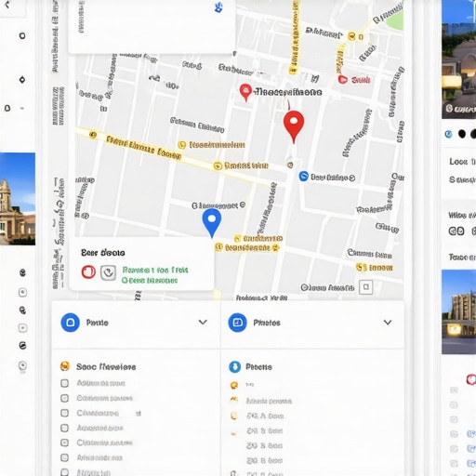Click the orange icon beside left list heading
The height and width of the screenshot is (476, 476).
pyautogui.click(x=65, y=366)
